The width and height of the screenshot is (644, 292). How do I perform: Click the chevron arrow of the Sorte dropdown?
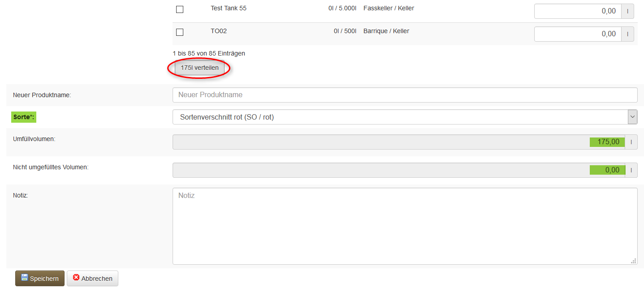[632, 117]
